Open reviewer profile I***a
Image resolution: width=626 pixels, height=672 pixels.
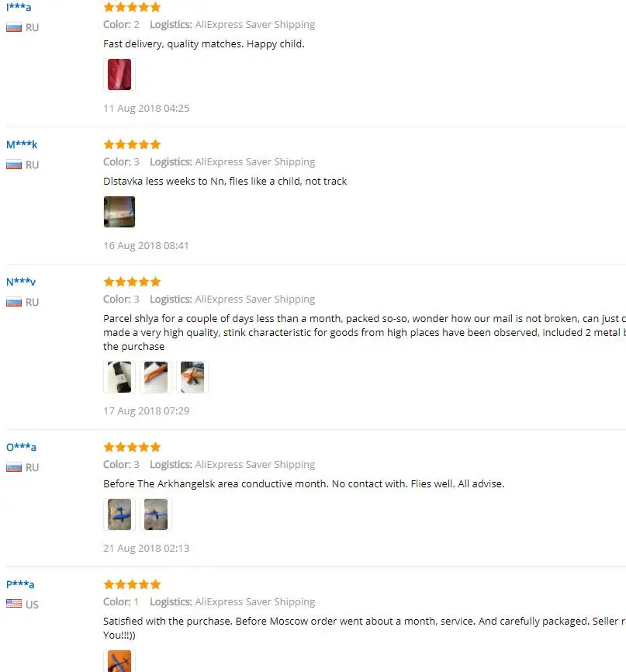19,7
